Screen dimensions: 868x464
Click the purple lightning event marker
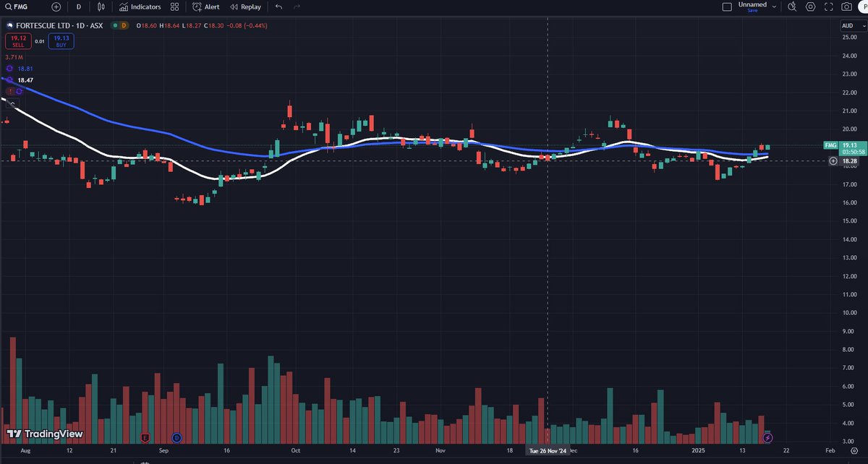[x=768, y=437]
